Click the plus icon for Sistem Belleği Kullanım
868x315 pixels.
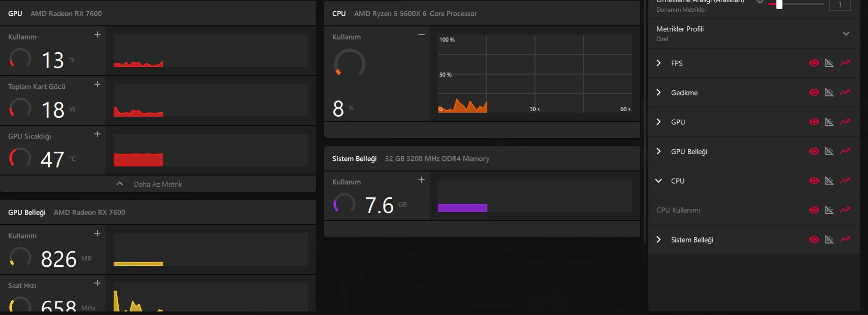[421, 180]
